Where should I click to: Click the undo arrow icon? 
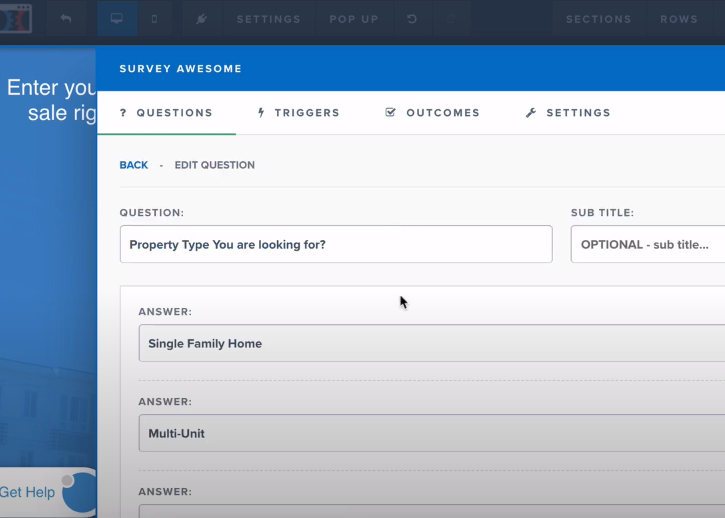(x=412, y=19)
